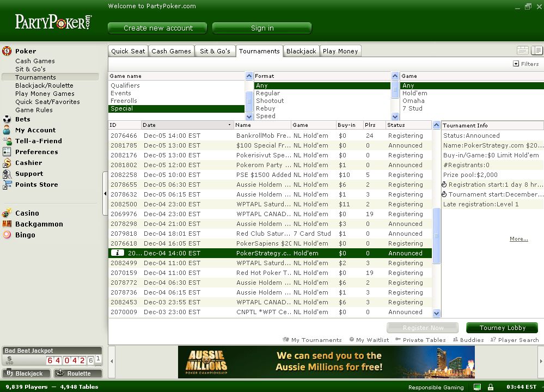
Task: Click Create new account button
Action: click(x=158, y=28)
